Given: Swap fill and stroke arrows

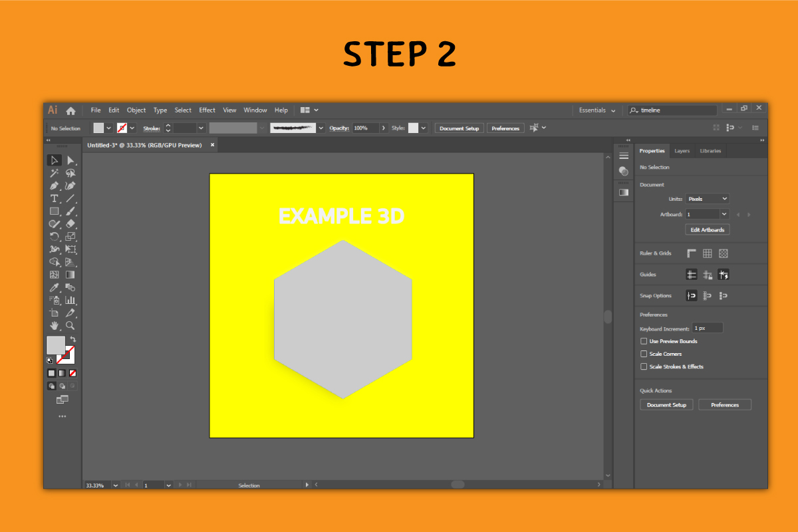Looking at the screenshot, I should pos(73,339).
